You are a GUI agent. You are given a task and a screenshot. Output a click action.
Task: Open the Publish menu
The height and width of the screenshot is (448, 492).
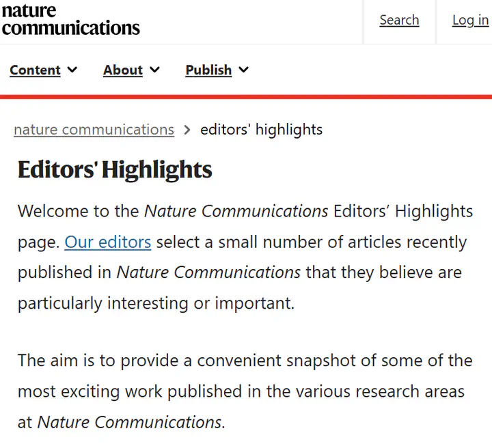tap(208, 70)
